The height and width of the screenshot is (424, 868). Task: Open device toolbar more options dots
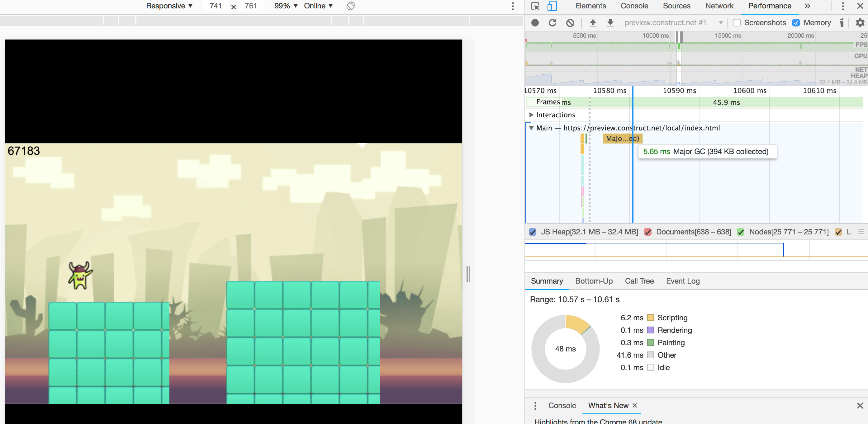point(513,6)
